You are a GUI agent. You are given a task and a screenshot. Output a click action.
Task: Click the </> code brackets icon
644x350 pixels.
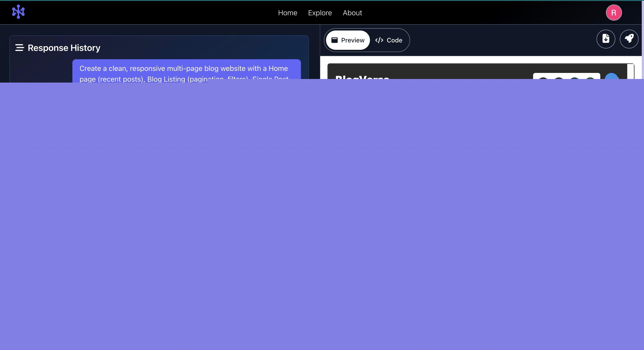(379, 40)
